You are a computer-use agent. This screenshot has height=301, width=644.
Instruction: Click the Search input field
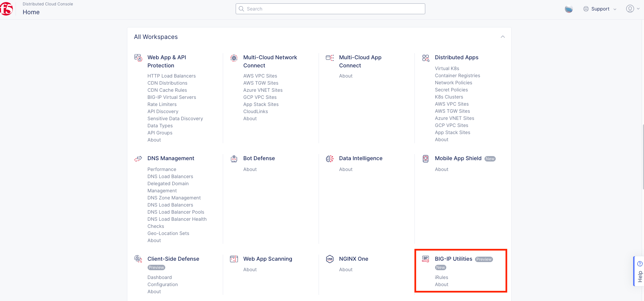coord(330,9)
